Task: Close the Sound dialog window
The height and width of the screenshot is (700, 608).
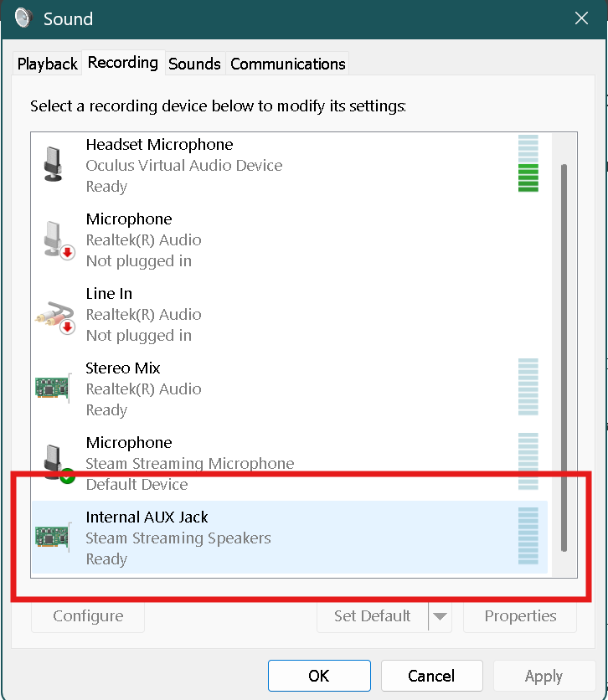Action: 581,18
